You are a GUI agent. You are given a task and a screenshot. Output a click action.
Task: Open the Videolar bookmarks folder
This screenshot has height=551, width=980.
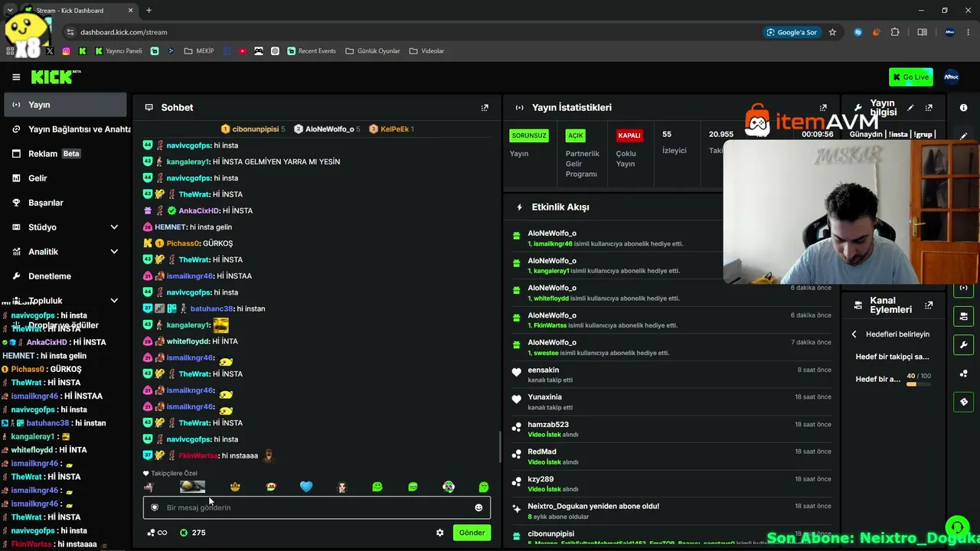point(426,51)
